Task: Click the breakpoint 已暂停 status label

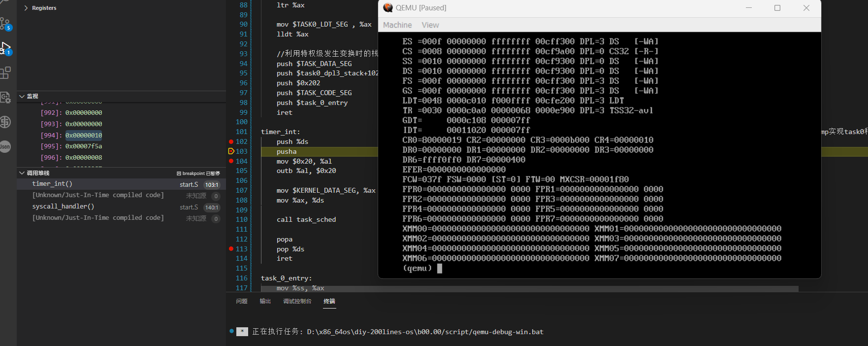Action: coord(198,173)
